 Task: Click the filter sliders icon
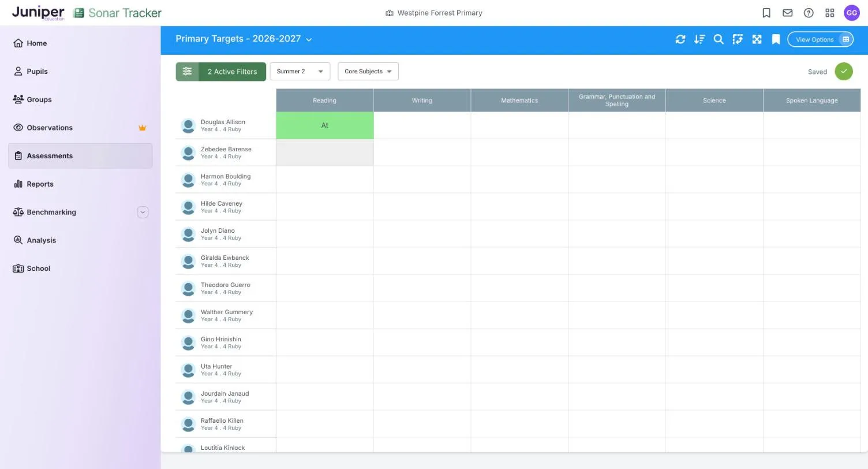[187, 72]
